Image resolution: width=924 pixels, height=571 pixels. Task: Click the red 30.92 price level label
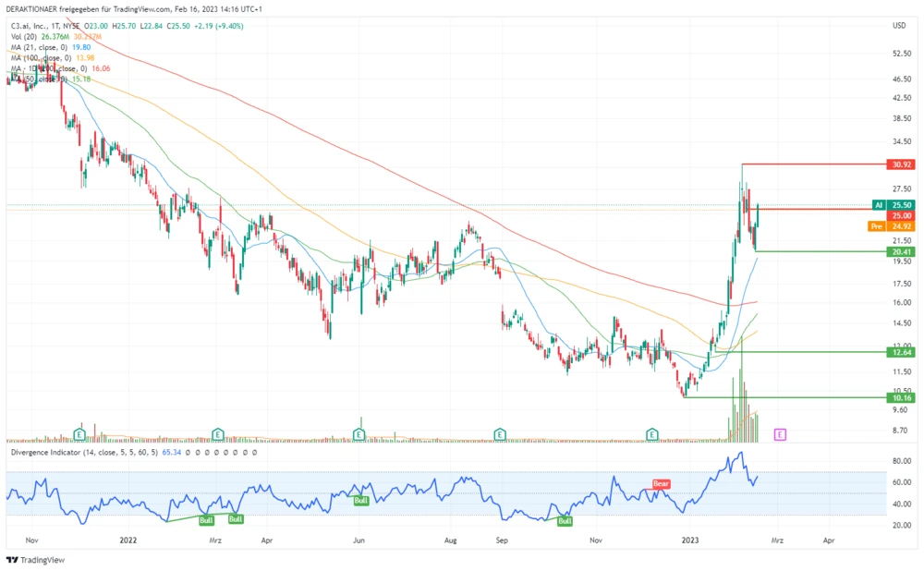pyautogui.click(x=902, y=164)
